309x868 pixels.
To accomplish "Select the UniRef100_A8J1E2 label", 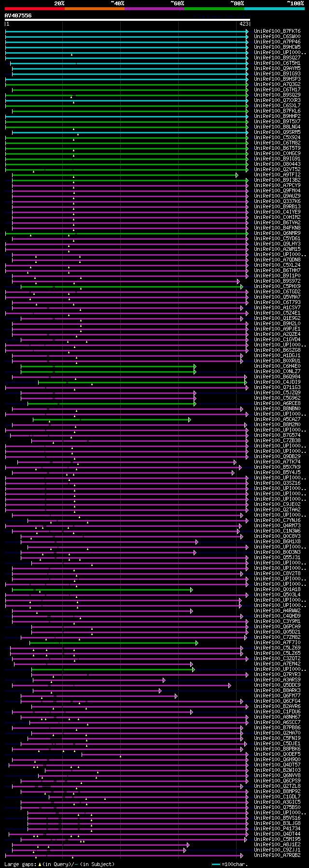I will click(x=277, y=844).
